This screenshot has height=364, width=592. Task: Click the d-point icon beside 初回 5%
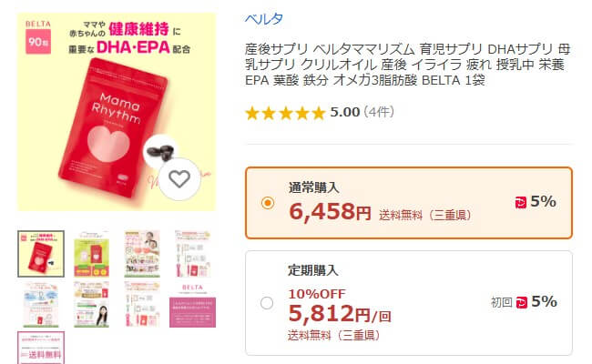coord(521,302)
